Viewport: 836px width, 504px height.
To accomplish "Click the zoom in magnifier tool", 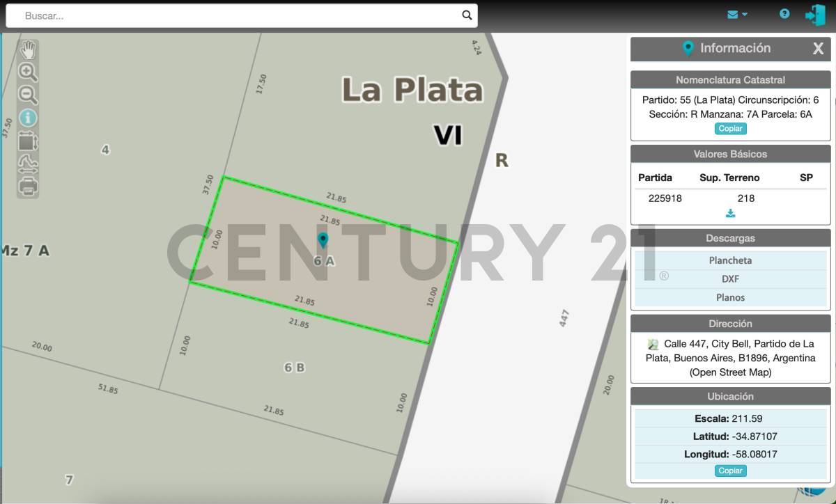I will pos(28,72).
